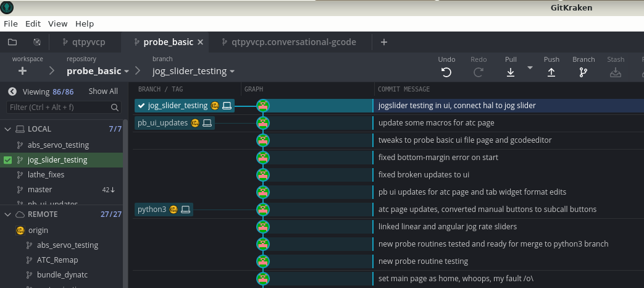Screen dimensions: 644x288
Task: Click the breadcrumb chevron after workspace
Action: 52,71
